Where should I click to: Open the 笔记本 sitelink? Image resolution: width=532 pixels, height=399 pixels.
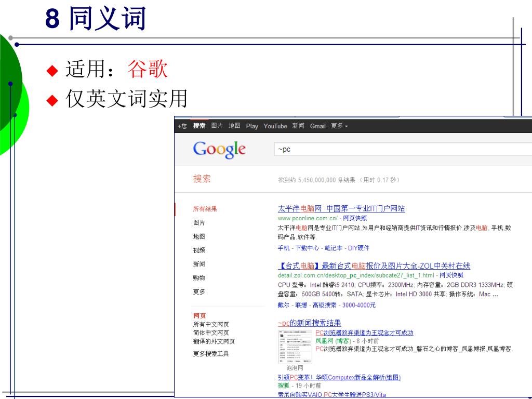coord(334,248)
